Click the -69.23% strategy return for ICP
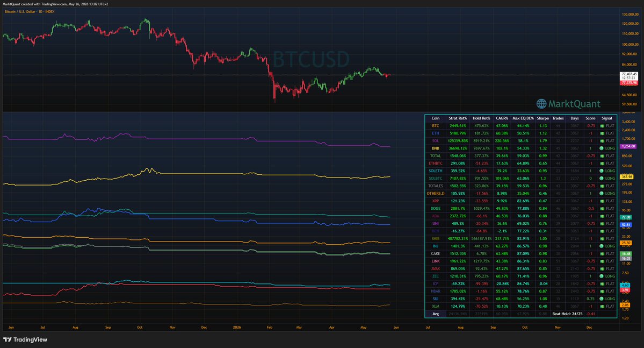The image size is (644, 348). click(458, 284)
